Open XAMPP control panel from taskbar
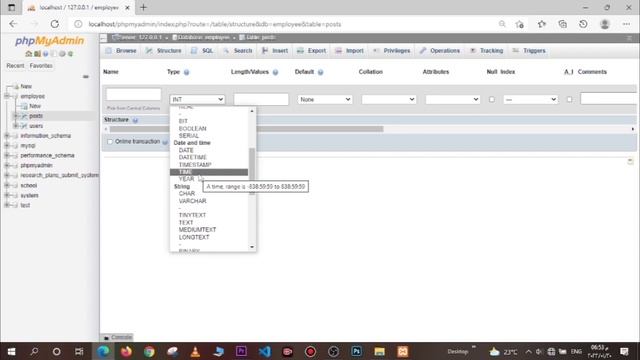This screenshot has width=640, height=360. tap(402, 351)
